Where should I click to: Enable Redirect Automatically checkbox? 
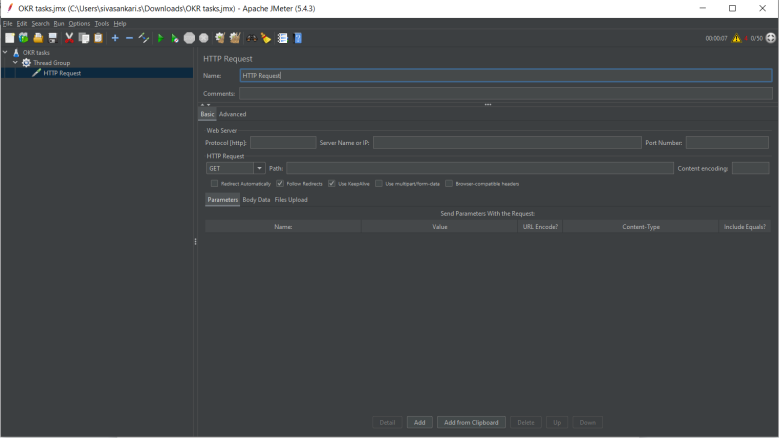[x=214, y=184]
